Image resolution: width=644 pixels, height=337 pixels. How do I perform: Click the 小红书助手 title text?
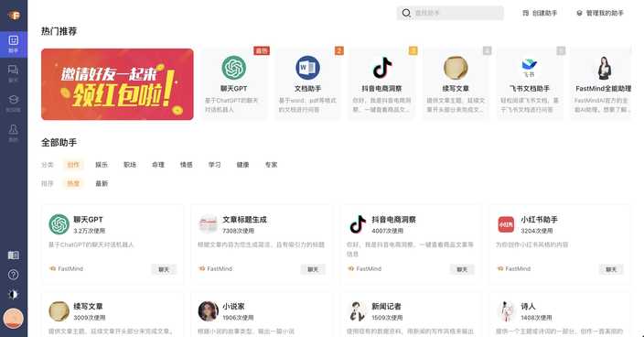540,220
